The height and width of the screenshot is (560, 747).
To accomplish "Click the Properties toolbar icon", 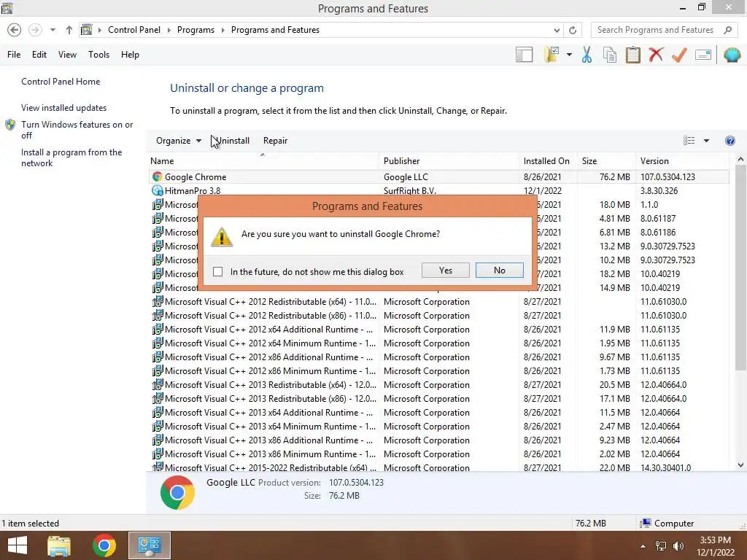I will click(703, 55).
